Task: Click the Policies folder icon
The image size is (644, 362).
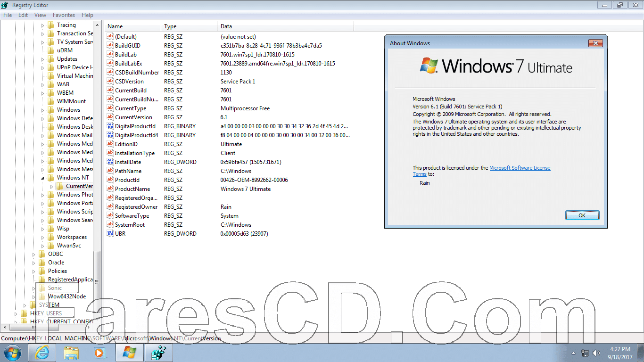Action: [42, 271]
